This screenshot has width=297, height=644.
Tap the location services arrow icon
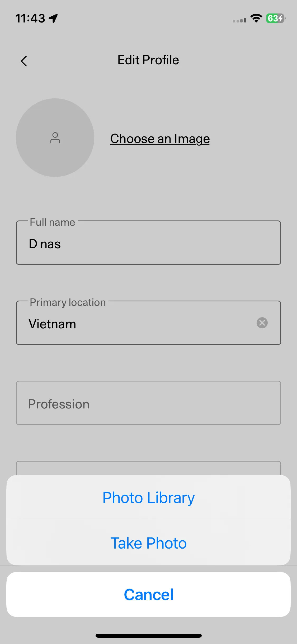point(53,18)
